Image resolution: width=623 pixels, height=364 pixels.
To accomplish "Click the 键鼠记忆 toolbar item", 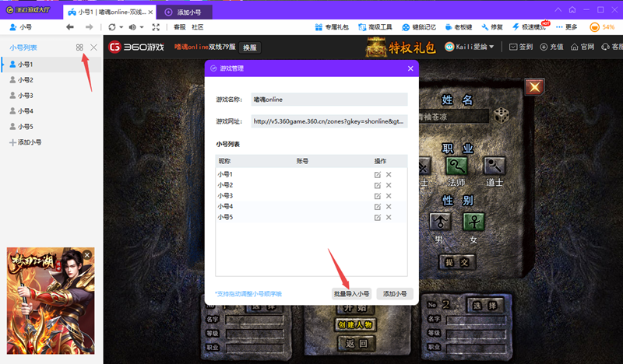I will coord(419,27).
